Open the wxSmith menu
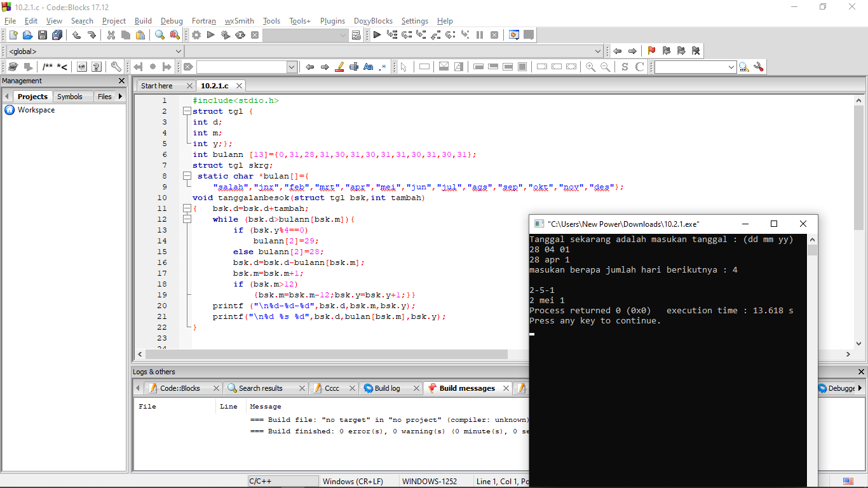Image resolution: width=868 pixels, height=488 pixels. 240,21
